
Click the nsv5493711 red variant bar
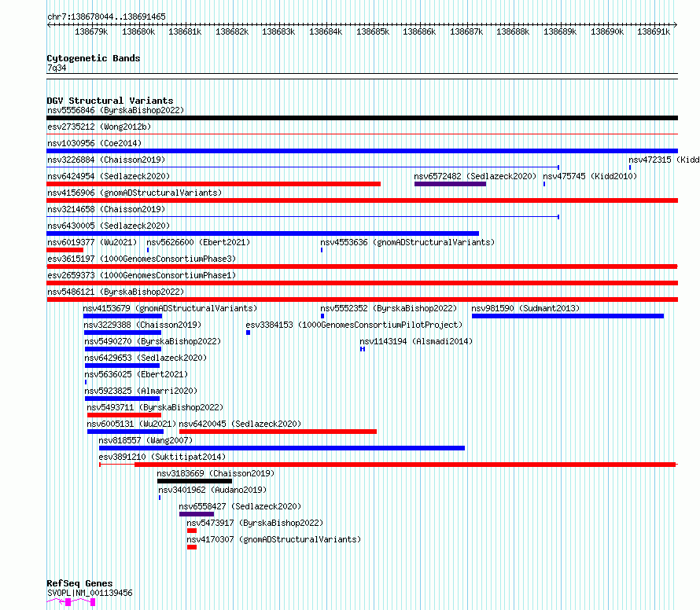pos(124,415)
